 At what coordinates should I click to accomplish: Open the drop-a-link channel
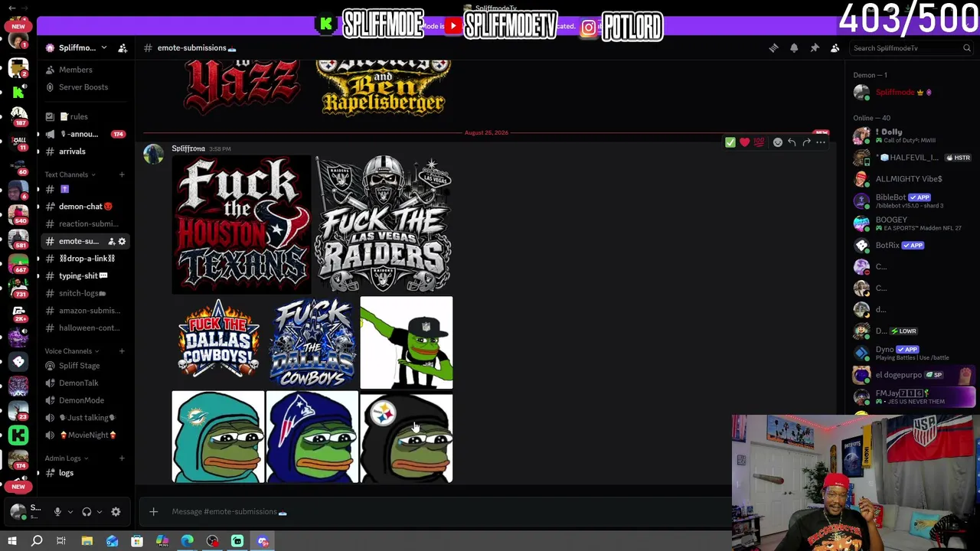[x=85, y=259]
